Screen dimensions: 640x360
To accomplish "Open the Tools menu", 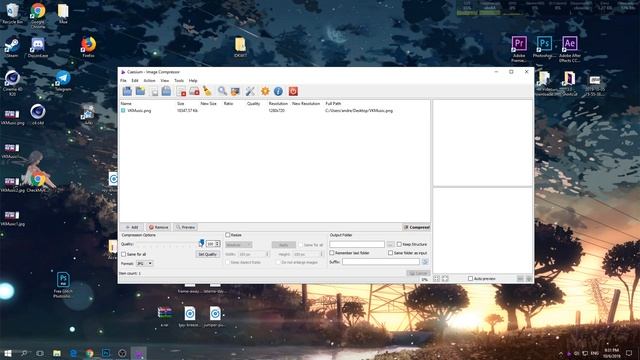I will click(x=179, y=81).
